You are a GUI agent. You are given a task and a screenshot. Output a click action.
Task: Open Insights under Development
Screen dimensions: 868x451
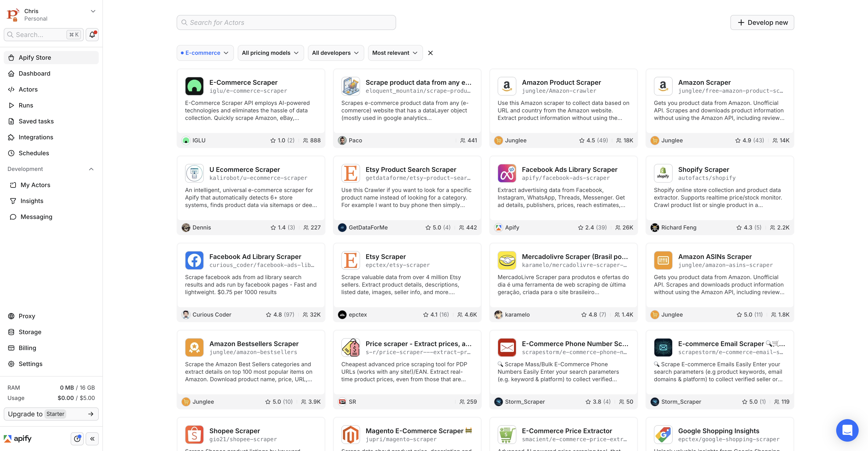point(51,201)
